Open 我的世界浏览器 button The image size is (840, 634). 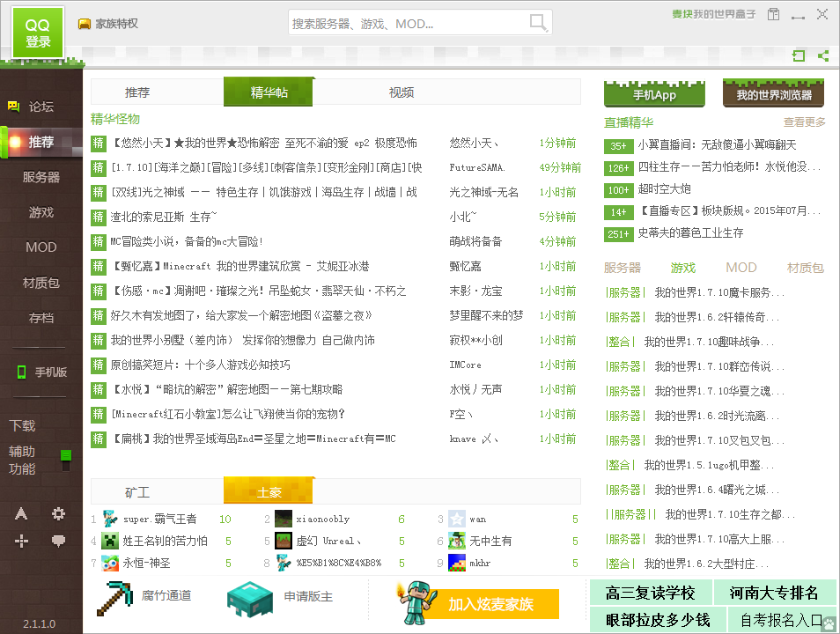coord(774,94)
